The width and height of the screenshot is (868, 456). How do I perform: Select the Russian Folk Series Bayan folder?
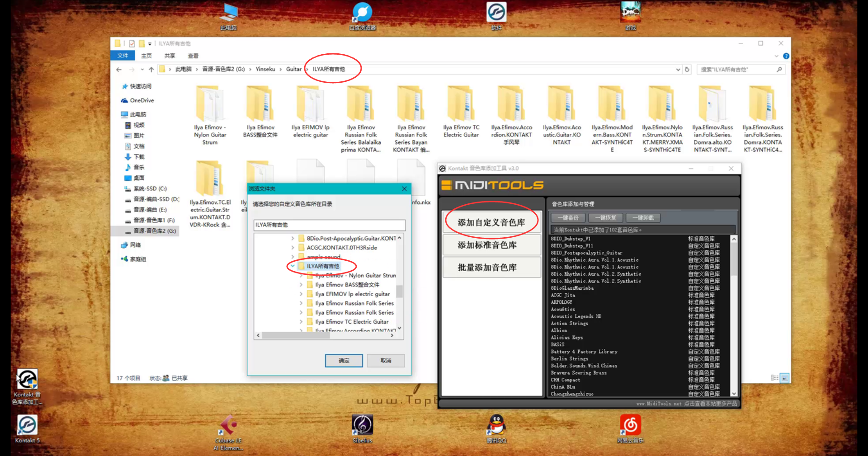click(411, 119)
